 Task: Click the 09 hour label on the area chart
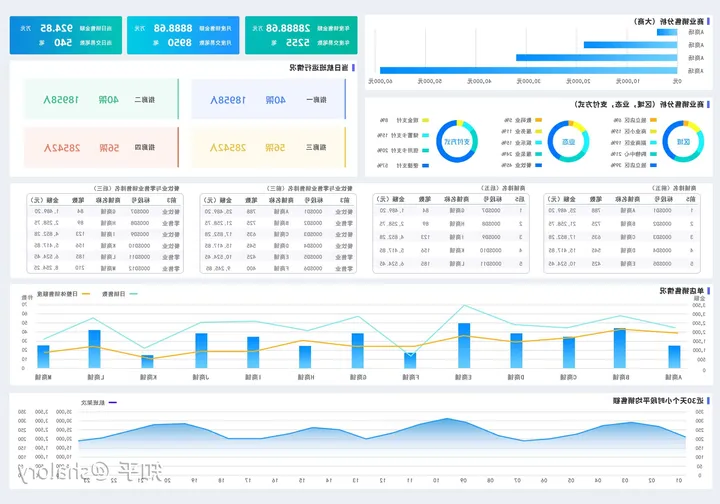pos(463,479)
